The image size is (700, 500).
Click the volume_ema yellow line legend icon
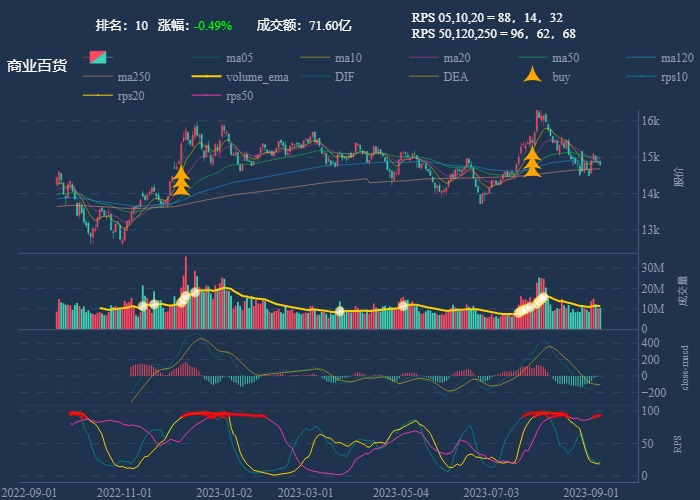coord(208,77)
